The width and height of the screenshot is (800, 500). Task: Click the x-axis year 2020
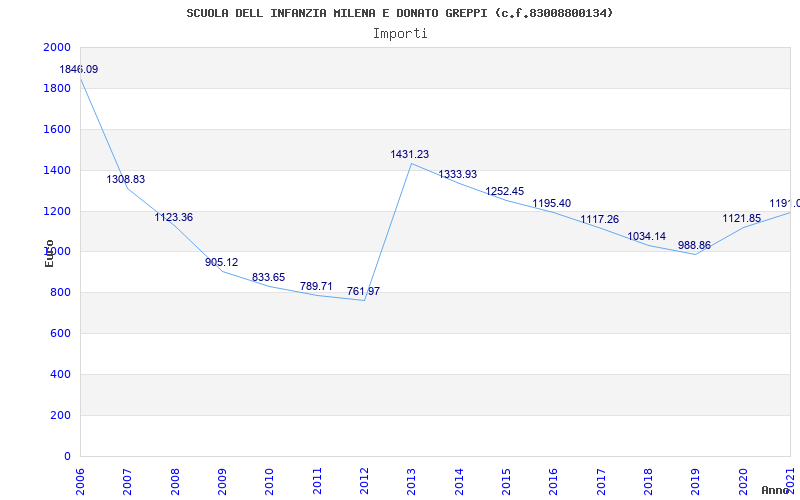743,482
